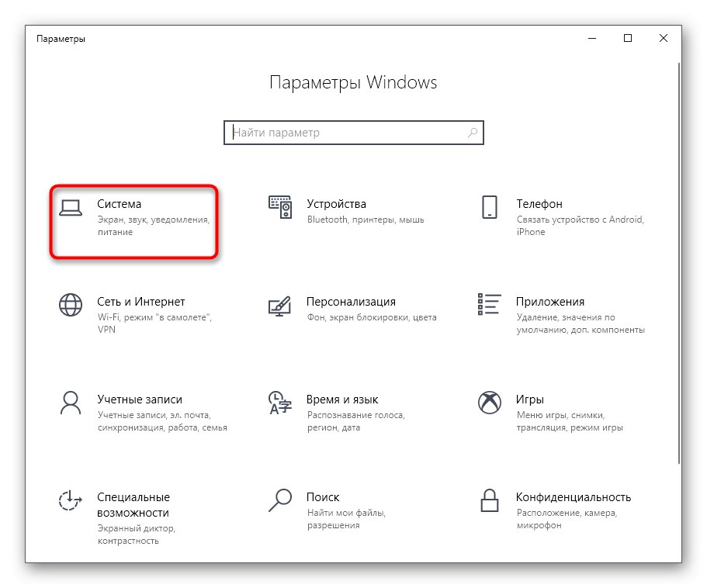Open the Телефон phone icon
707x588 pixels.
coord(490,207)
